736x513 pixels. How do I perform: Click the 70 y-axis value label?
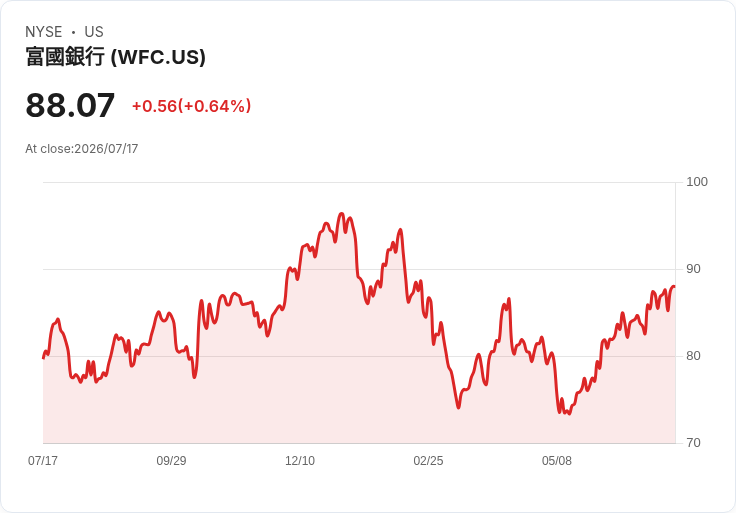(693, 443)
